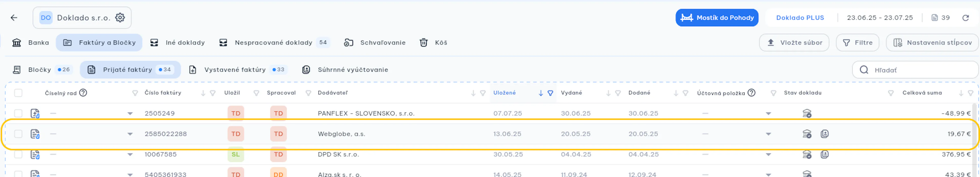Viewport: 980px width, 177px height.
Task: Open Doklado s.r.o. settings gear
Action: [120, 18]
